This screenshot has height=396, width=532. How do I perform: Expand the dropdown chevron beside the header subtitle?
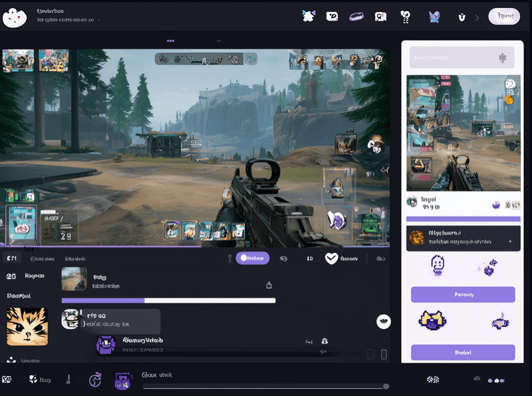pos(98,20)
